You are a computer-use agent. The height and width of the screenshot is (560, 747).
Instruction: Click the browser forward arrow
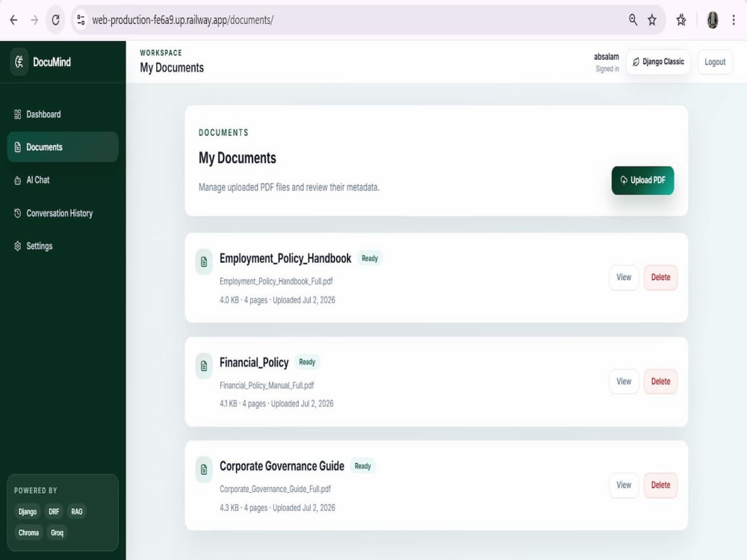coord(34,20)
